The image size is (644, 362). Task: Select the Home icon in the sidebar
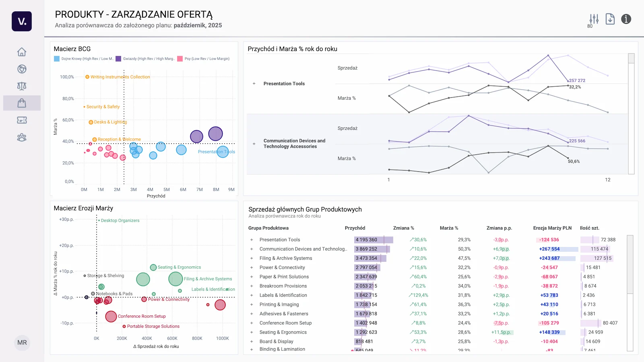click(x=22, y=52)
